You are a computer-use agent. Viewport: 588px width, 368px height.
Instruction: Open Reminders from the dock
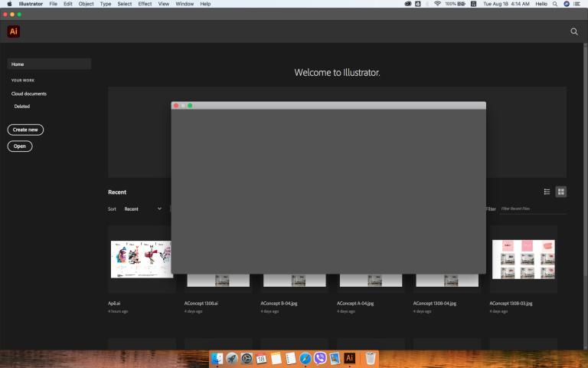(291, 358)
